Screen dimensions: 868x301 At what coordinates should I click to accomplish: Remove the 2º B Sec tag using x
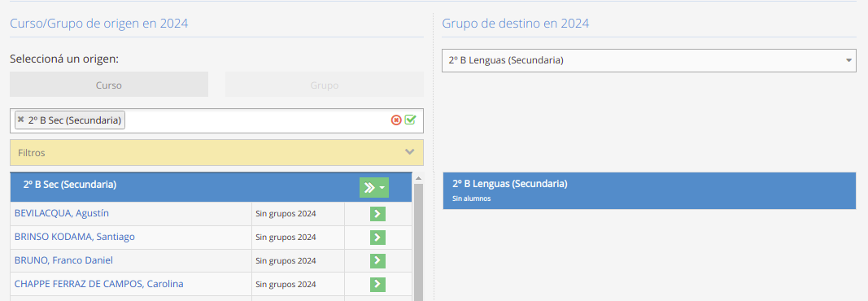click(20, 120)
